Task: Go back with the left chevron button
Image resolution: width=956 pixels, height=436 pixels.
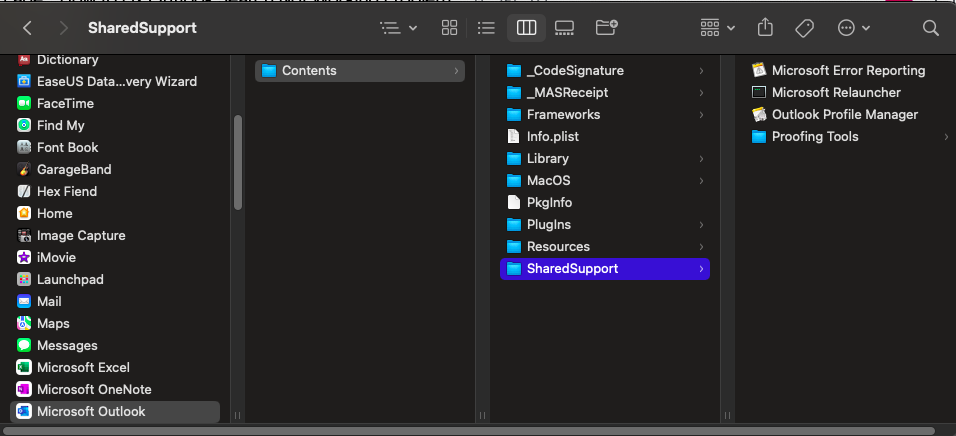Action: pyautogui.click(x=27, y=28)
